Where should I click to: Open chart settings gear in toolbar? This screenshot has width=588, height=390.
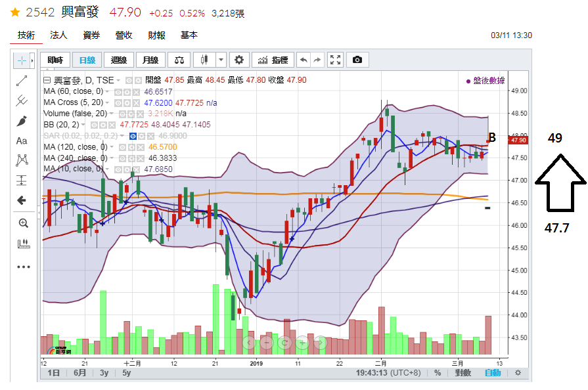238,60
